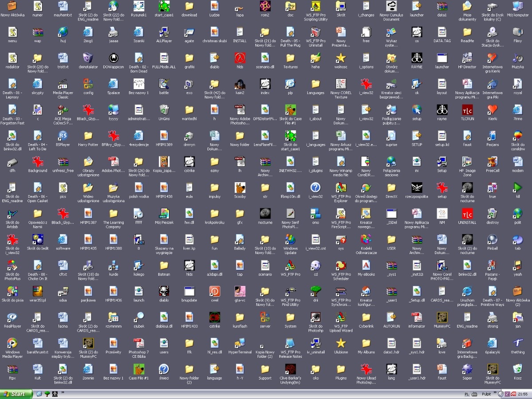This screenshot has height=399, width=532.
Task: Open the Kosz recycle bin icon
Action: click(x=517, y=369)
